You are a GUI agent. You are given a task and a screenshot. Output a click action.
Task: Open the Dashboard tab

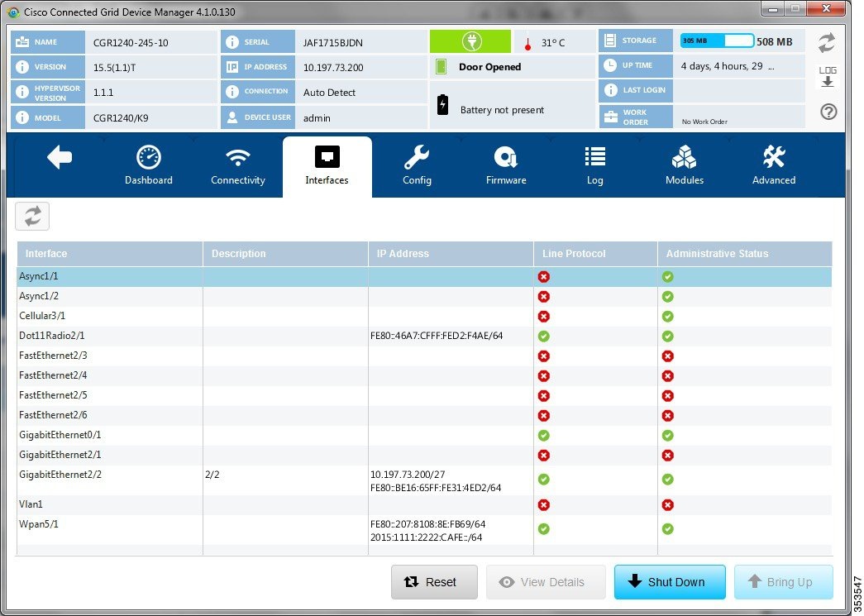(148, 166)
